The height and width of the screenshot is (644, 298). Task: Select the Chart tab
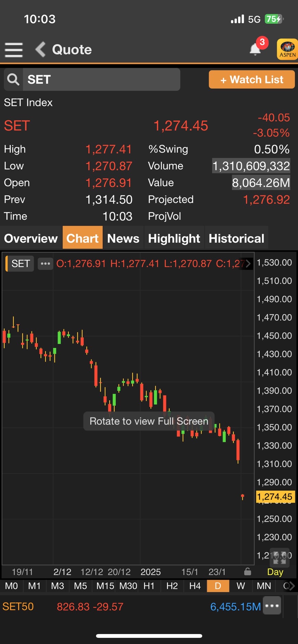coord(83,238)
